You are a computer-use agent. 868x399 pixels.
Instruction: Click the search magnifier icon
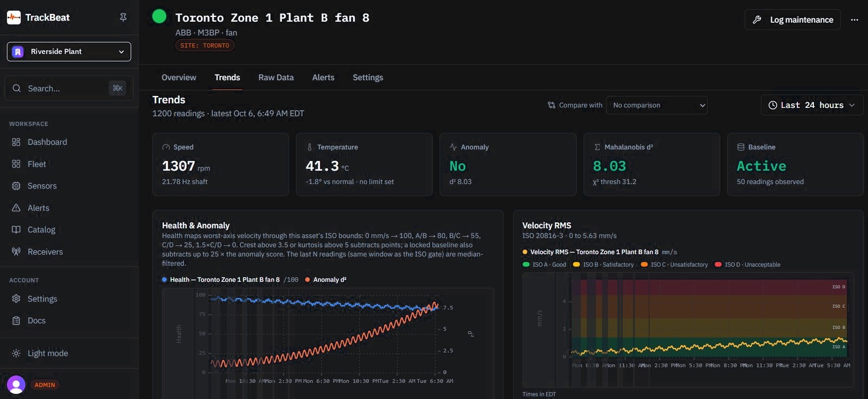click(x=17, y=88)
